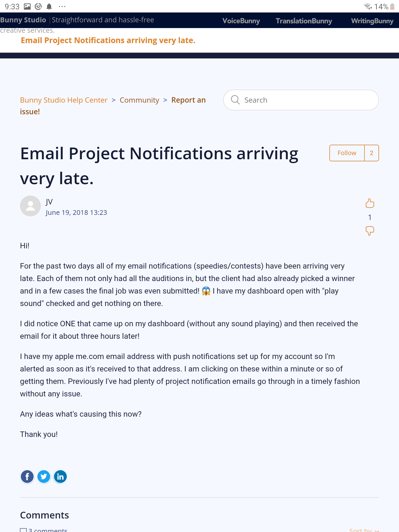Click JV's user avatar
This screenshot has height=532, width=399.
[30, 206]
